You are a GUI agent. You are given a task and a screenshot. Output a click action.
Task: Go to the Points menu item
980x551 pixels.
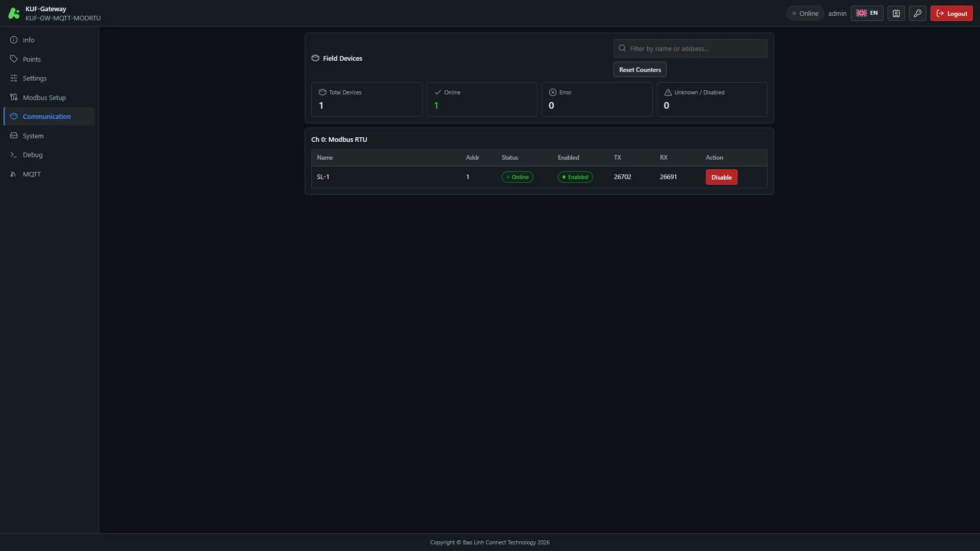tap(49, 59)
